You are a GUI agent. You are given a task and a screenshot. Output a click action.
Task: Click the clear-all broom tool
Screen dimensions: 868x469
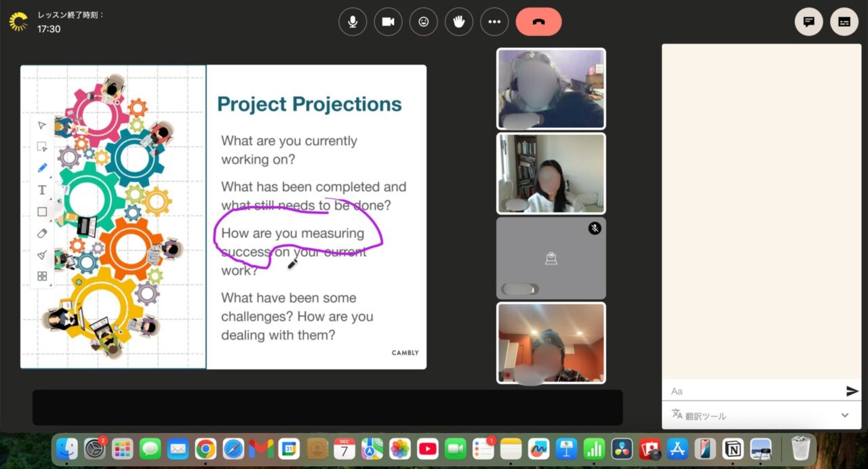42,255
